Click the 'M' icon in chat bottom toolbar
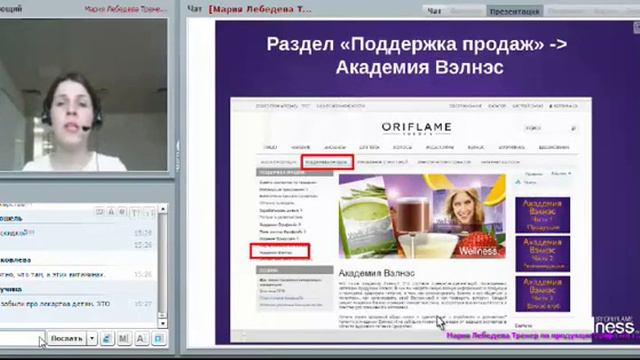This screenshot has width=640, height=360. [124, 338]
